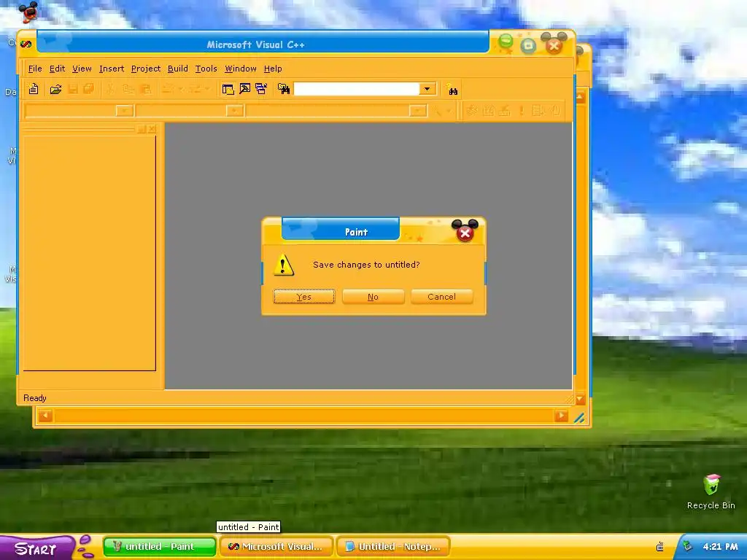The image size is (747, 560).
Task: Expand the third WizardBar members dropdown
Action: pos(418,111)
